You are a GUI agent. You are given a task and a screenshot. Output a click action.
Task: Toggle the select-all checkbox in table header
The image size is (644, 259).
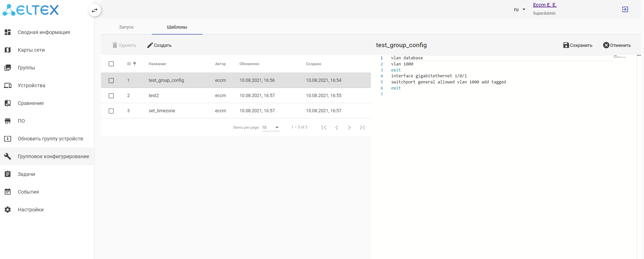[x=111, y=64]
